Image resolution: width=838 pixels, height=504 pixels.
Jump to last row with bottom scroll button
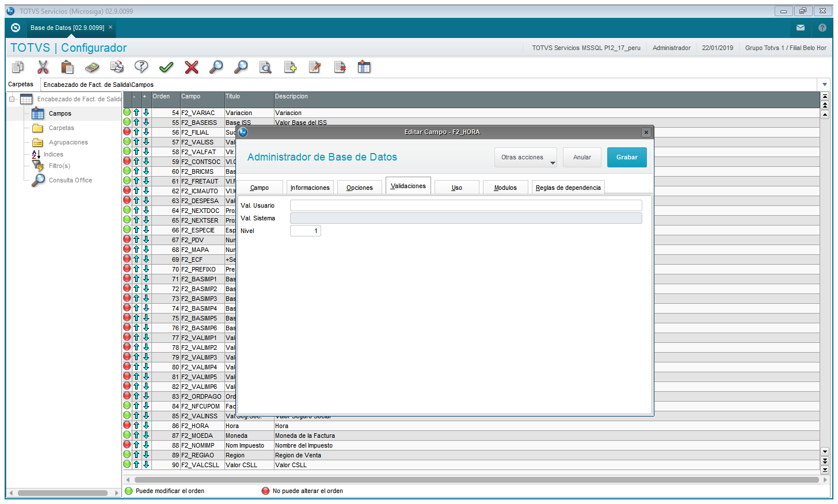pyautogui.click(x=825, y=469)
